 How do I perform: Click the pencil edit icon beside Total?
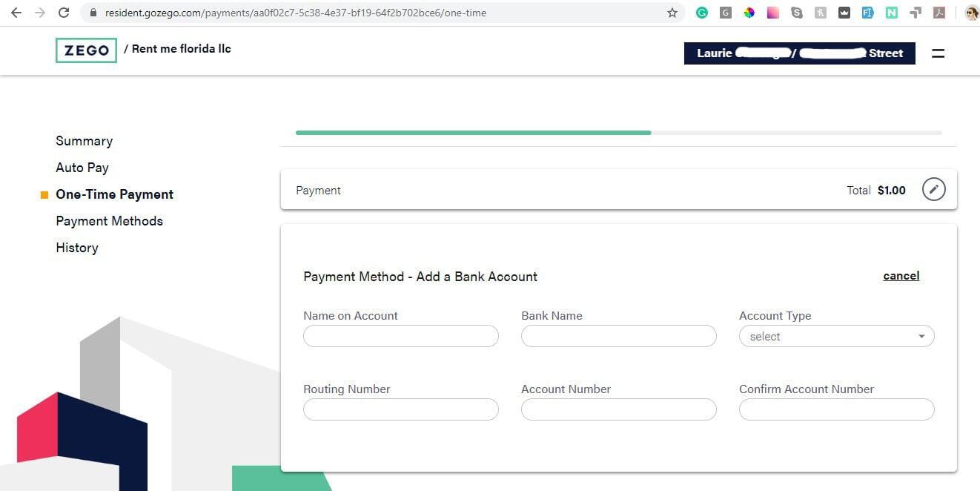tap(934, 190)
